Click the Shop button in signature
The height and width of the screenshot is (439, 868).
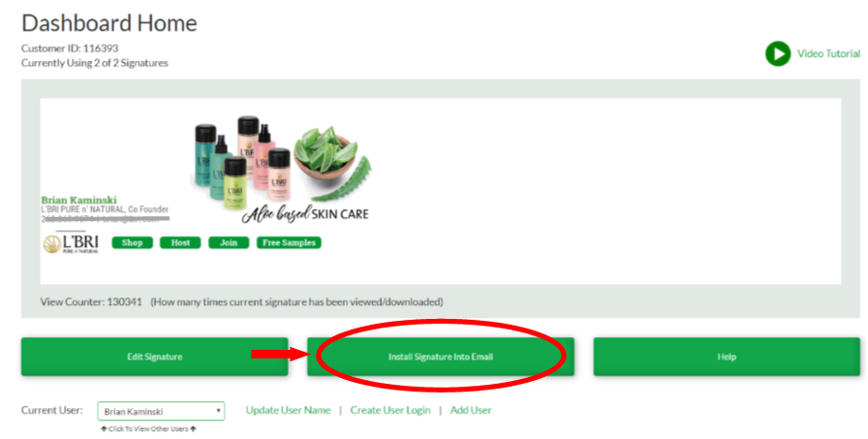pyautogui.click(x=133, y=242)
